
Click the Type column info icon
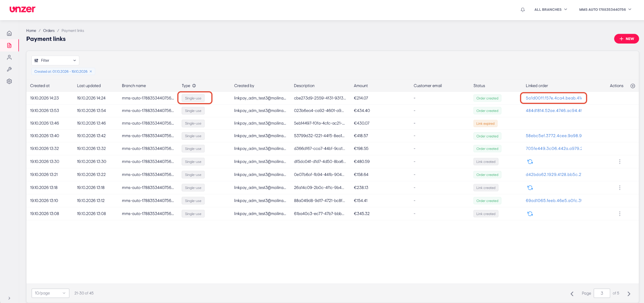[x=194, y=86]
